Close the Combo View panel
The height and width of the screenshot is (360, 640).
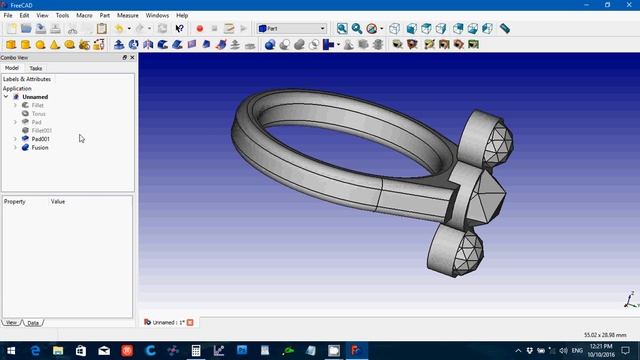pos(132,58)
